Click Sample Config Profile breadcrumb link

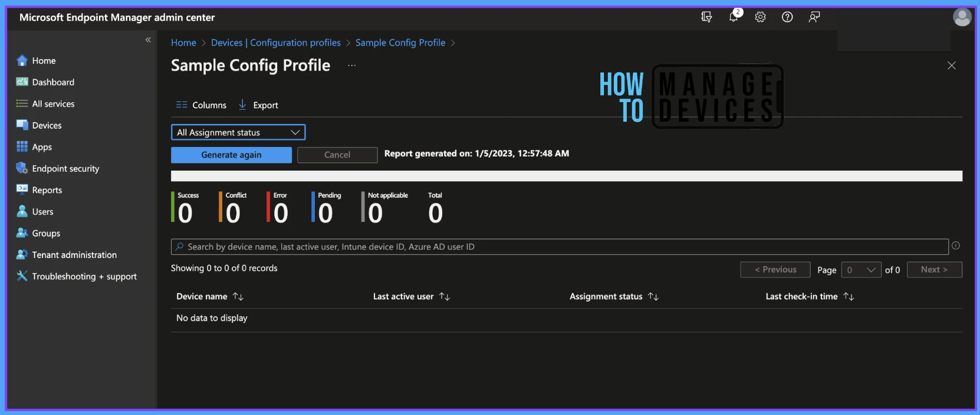400,43
